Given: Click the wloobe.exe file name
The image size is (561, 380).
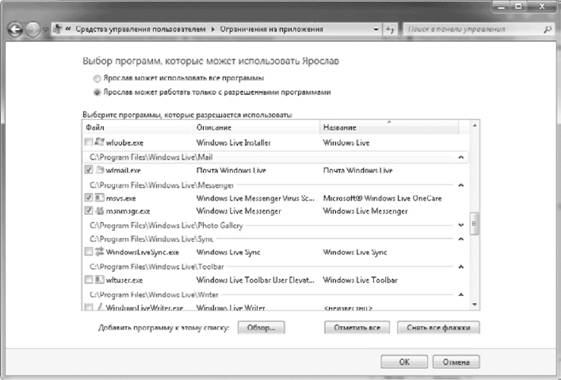Looking at the screenshot, I should [x=125, y=143].
